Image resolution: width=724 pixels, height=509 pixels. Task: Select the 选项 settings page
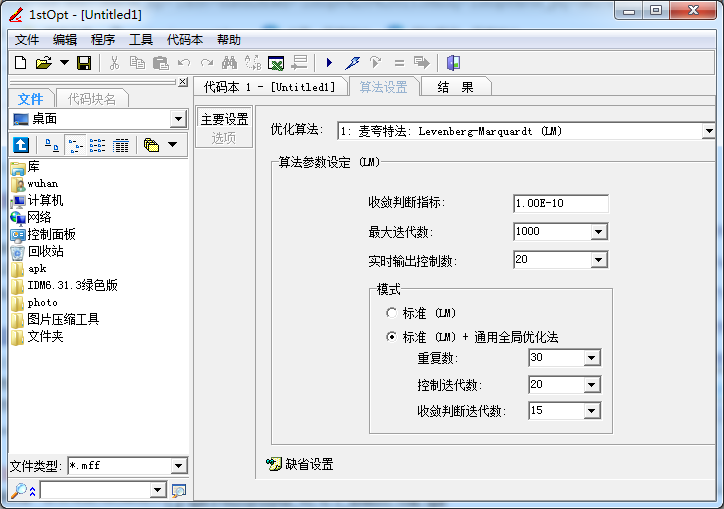(224, 138)
